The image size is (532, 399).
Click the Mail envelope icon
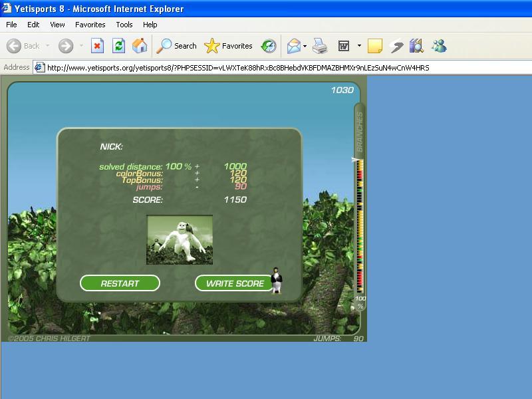point(294,46)
